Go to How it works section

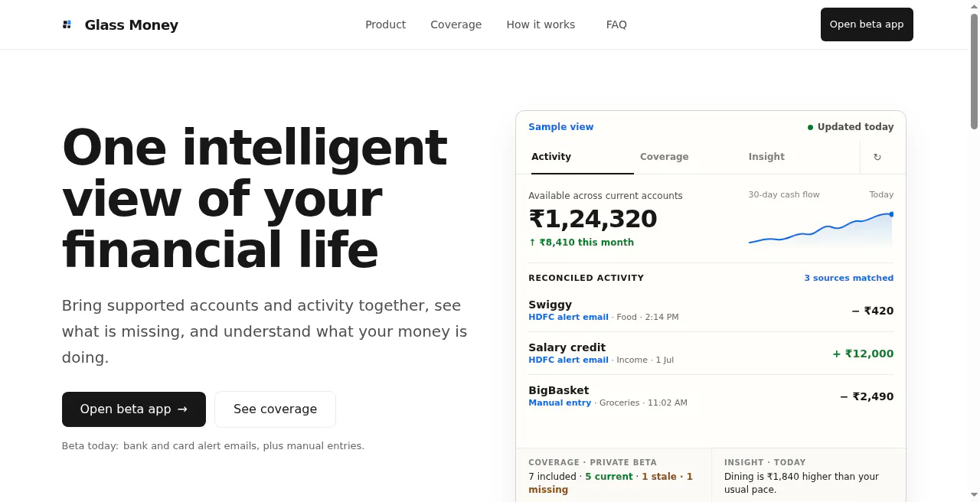click(541, 24)
